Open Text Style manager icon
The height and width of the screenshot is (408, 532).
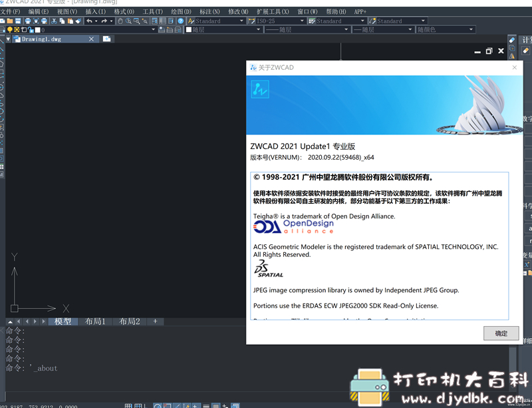tap(191, 21)
